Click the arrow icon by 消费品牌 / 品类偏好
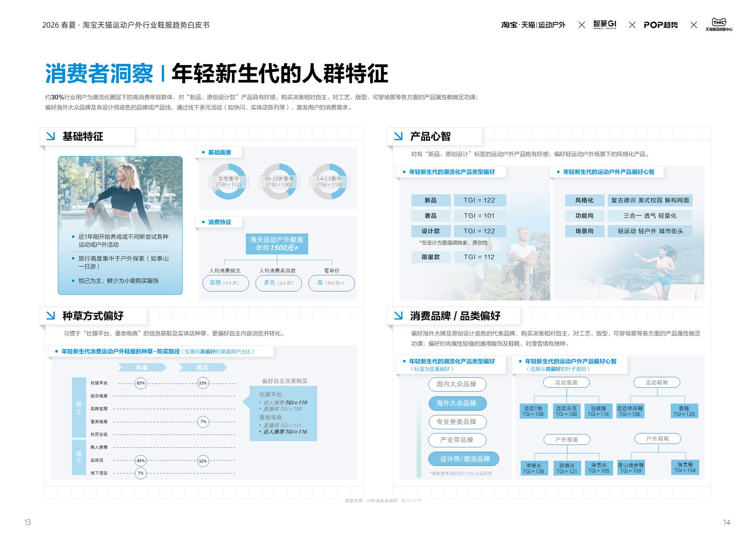The height and width of the screenshot is (535, 756). 398,315
